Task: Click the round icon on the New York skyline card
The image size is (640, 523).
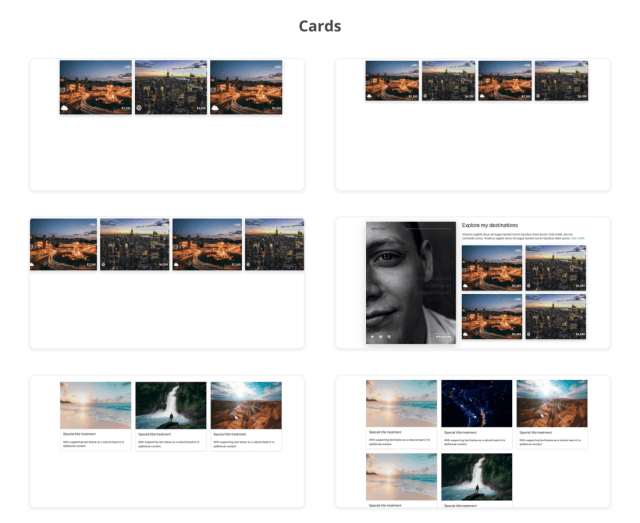Action: pos(139,107)
